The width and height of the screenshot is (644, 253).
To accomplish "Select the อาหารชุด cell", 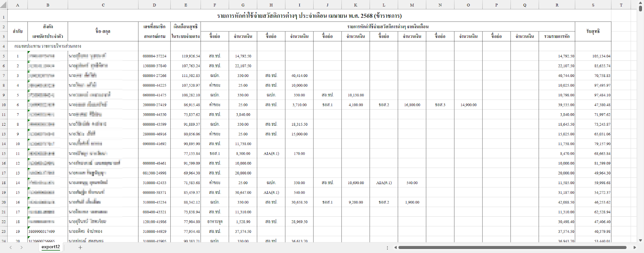I will pos(215,222).
